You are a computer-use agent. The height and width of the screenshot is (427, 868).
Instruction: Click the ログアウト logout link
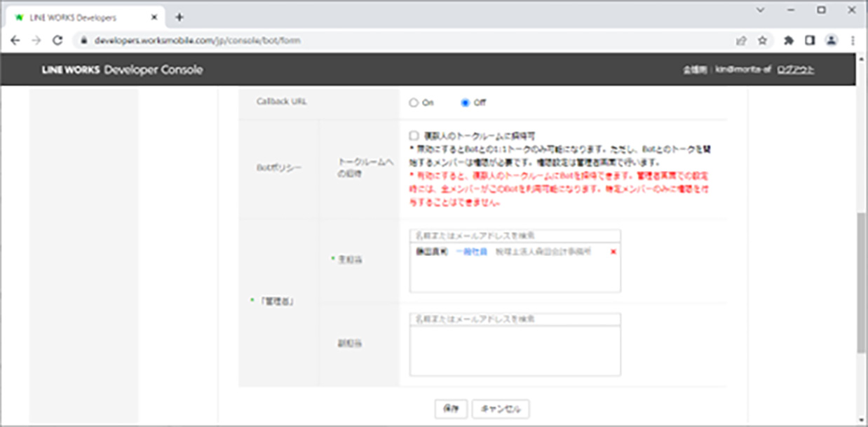796,70
